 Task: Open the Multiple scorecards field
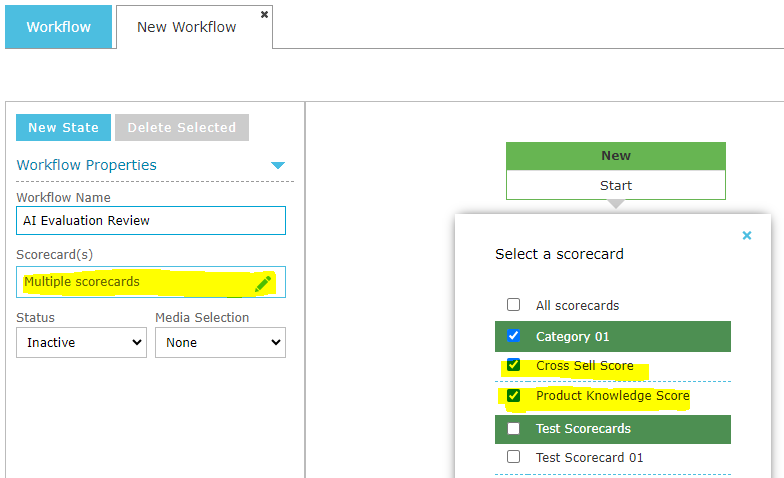151,282
